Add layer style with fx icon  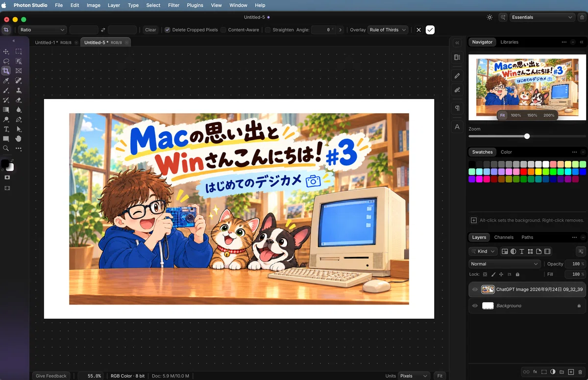click(x=535, y=372)
